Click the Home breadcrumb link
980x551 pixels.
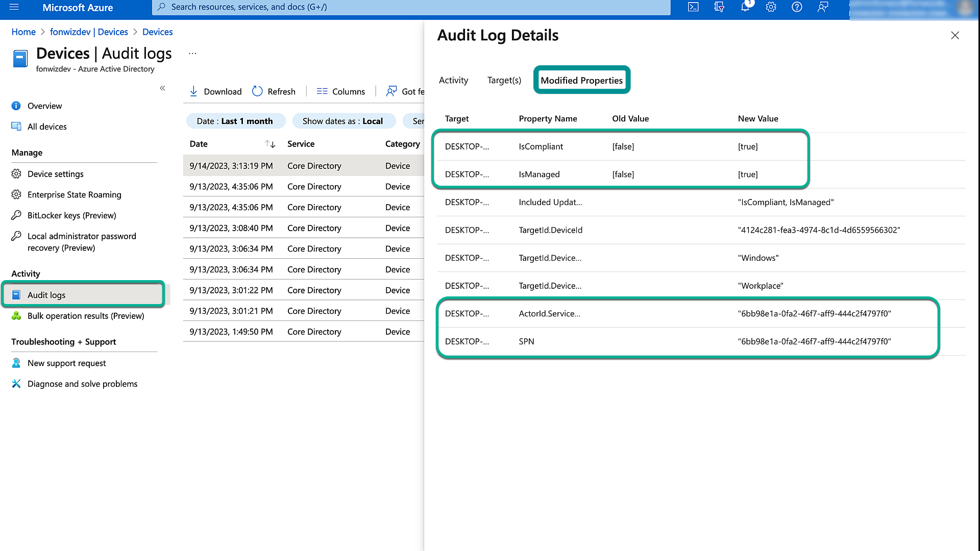click(x=23, y=32)
